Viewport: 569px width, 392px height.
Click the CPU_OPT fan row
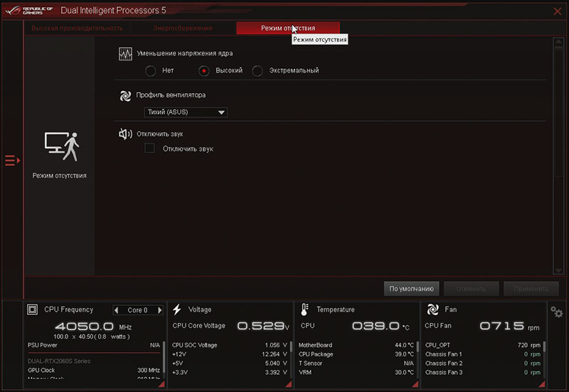[483, 345]
